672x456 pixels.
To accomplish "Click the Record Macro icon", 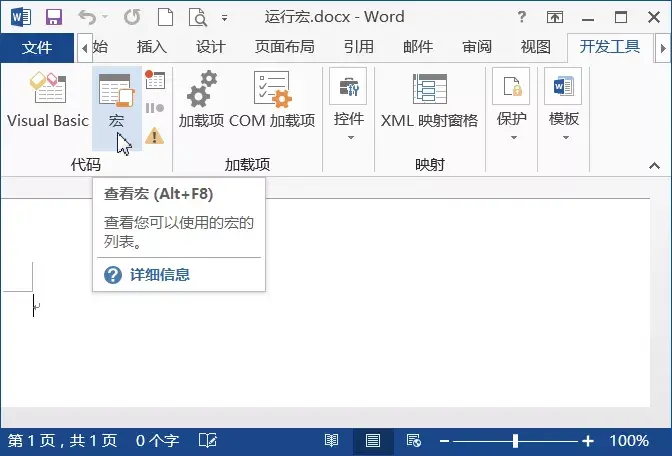I will 155,80.
